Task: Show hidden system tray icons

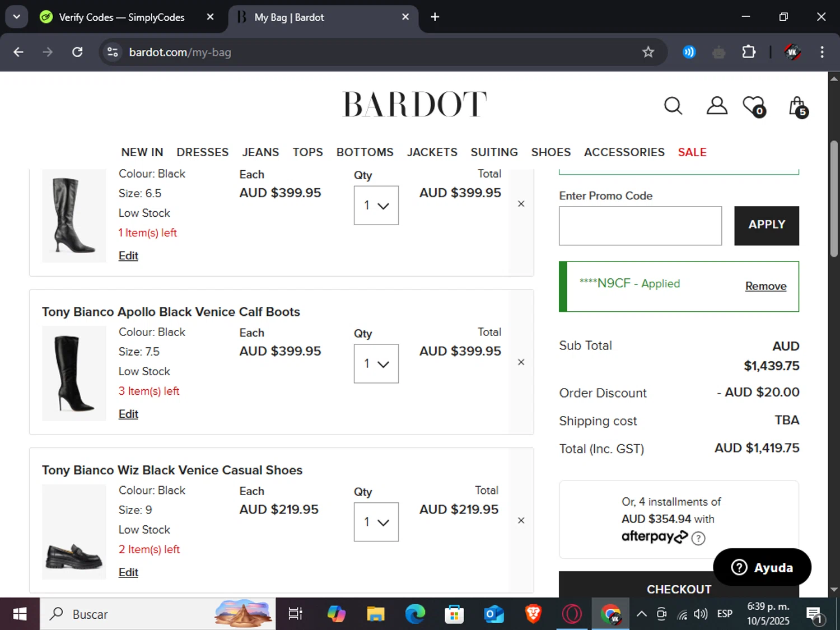Action: click(642, 614)
